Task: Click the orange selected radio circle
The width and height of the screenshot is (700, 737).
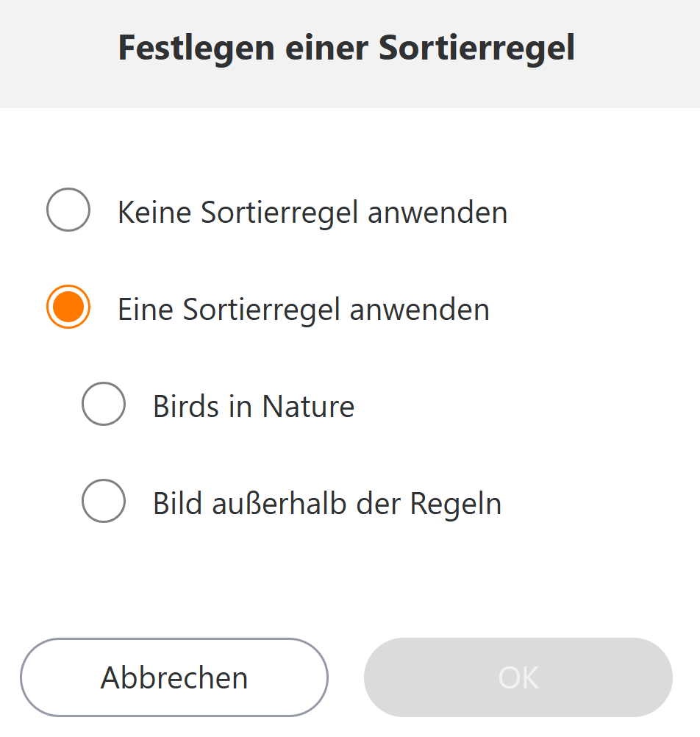Action: [68, 307]
